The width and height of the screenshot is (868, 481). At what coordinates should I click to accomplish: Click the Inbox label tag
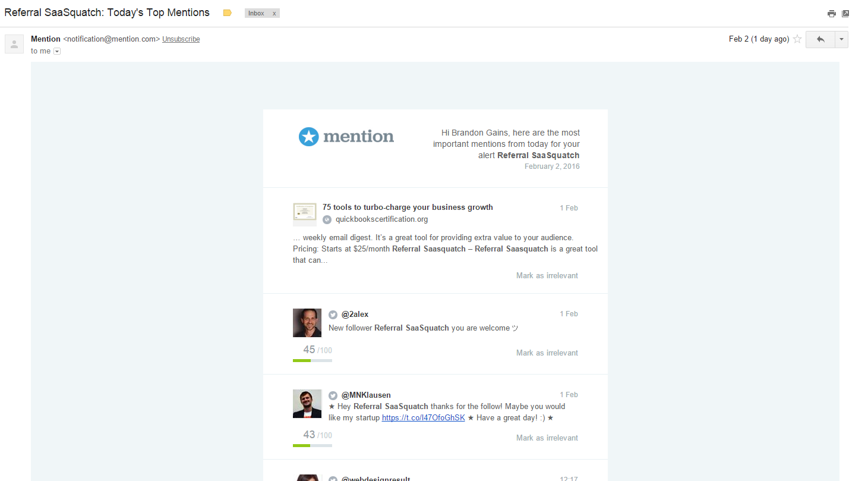pyautogui.click(x=257, y=13)
